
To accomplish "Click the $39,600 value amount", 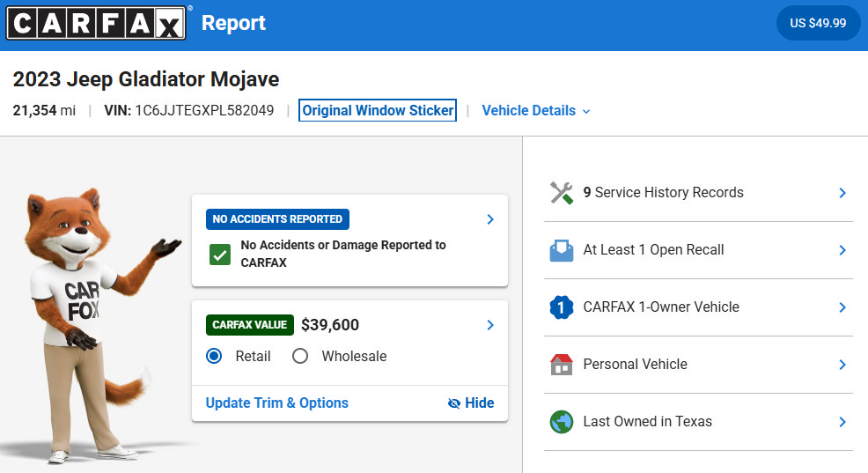I will pos(330,325).
